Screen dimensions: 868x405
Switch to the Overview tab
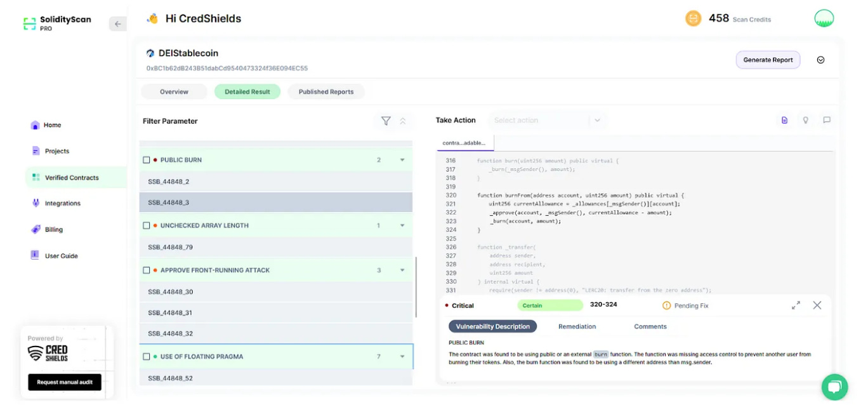(x=174, y=91)
